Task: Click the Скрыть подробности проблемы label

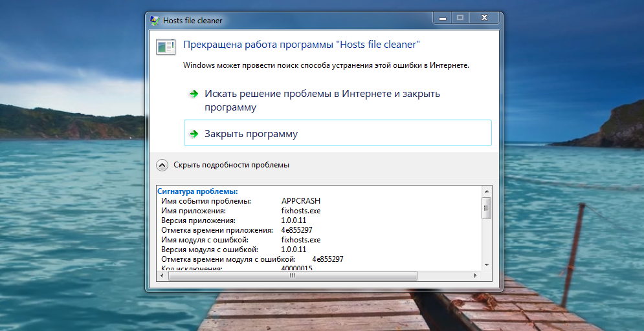Action: [x=231, y=165]
